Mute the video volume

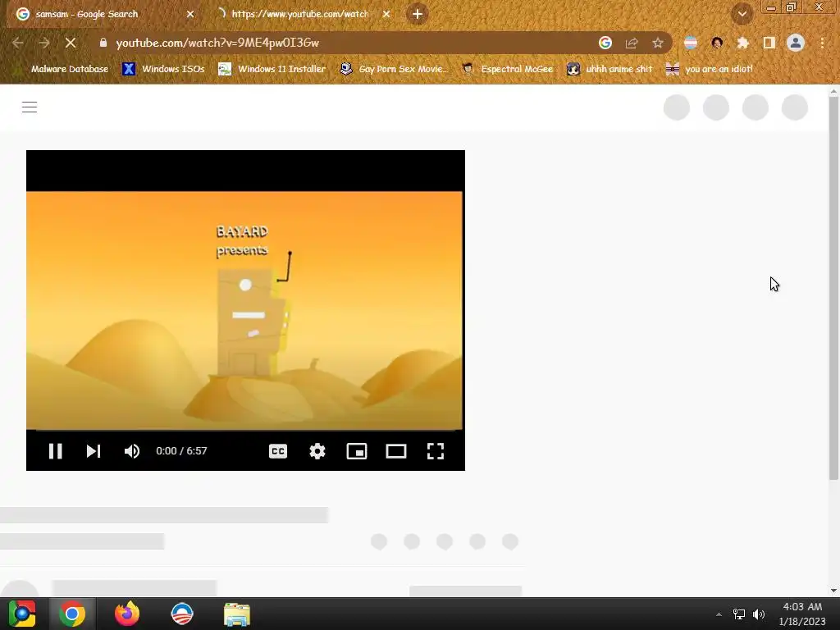pos(132,451)
